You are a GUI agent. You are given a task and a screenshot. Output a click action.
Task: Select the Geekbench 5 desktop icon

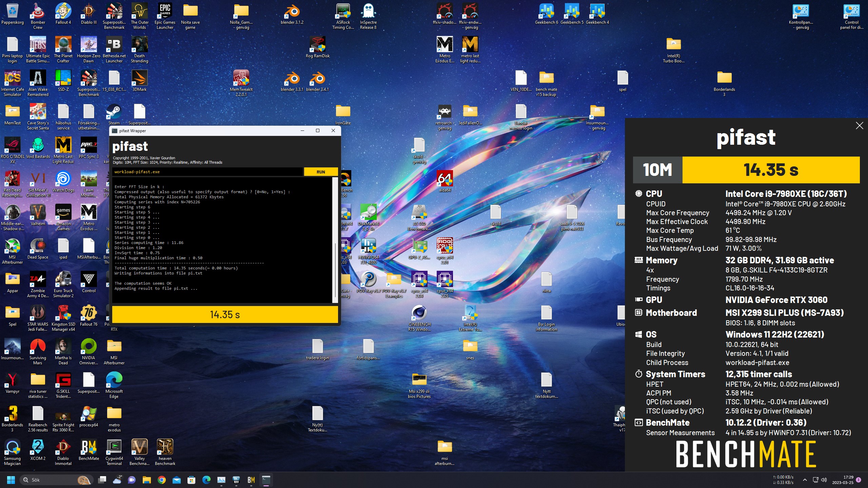572,15
